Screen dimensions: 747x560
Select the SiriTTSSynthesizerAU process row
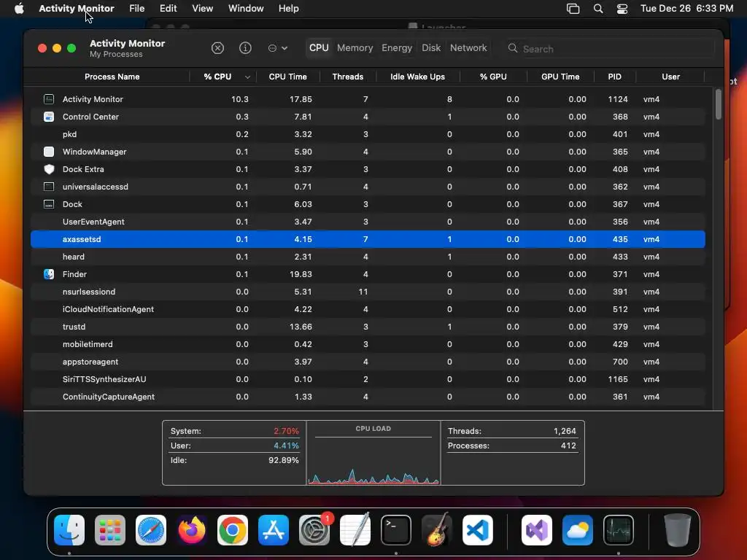point(368,379)
